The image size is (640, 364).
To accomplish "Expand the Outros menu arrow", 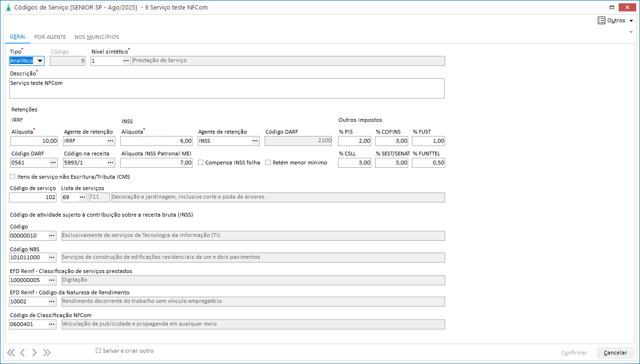I will pos(631,21).
